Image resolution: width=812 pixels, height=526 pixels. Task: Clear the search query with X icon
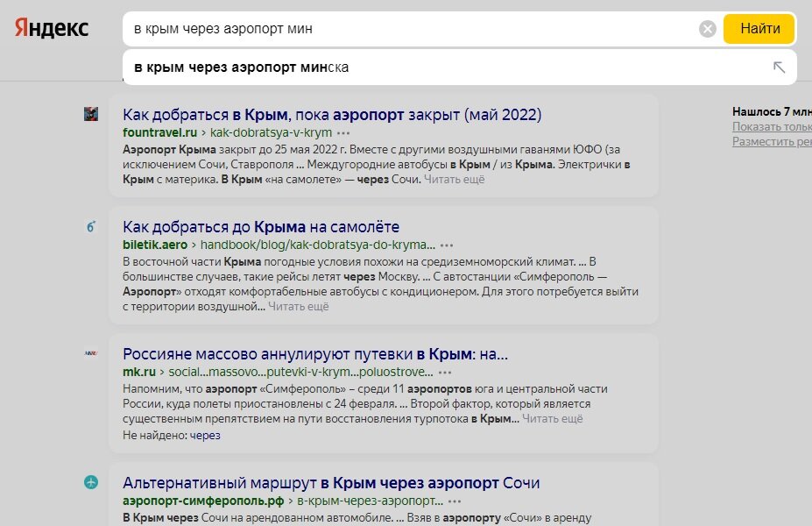tap(707, 29)
